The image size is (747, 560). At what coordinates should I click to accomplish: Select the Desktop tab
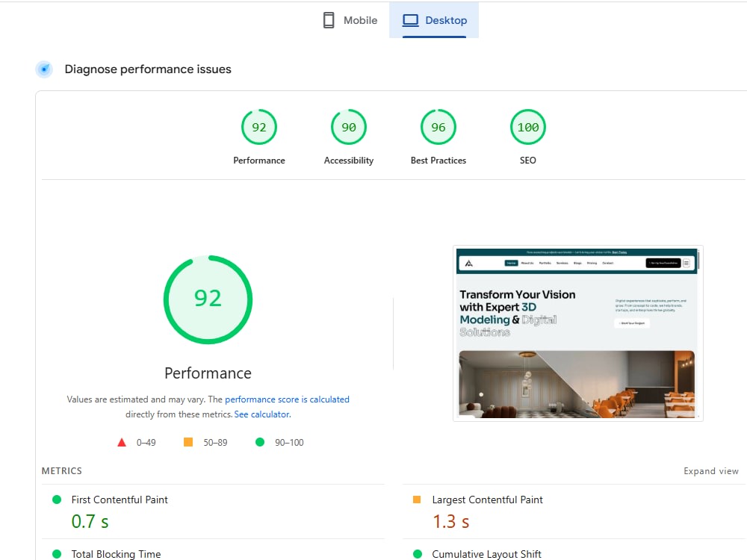[434, 20]
